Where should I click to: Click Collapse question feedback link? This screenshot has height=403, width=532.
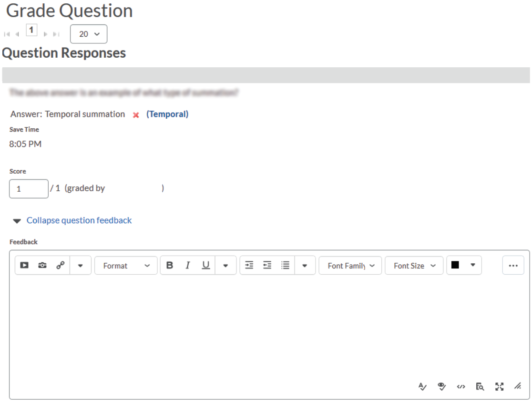click(x=79, y=220)
